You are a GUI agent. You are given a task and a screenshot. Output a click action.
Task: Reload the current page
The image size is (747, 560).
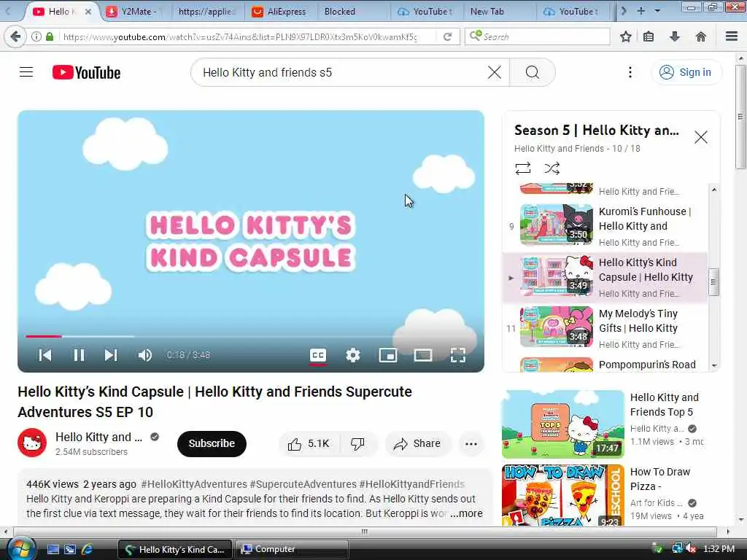pyautogui.click(x=447, y=36)
